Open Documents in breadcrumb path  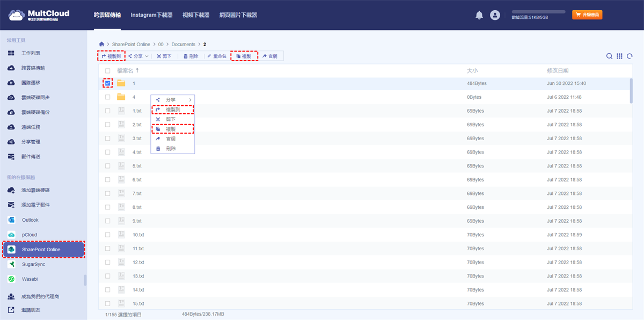(x=184, y=44)
